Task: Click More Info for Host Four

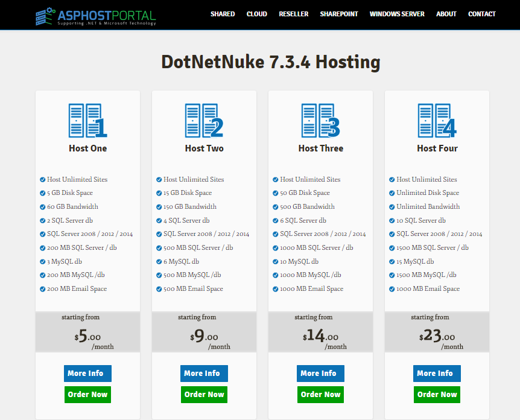Action: 437,374
